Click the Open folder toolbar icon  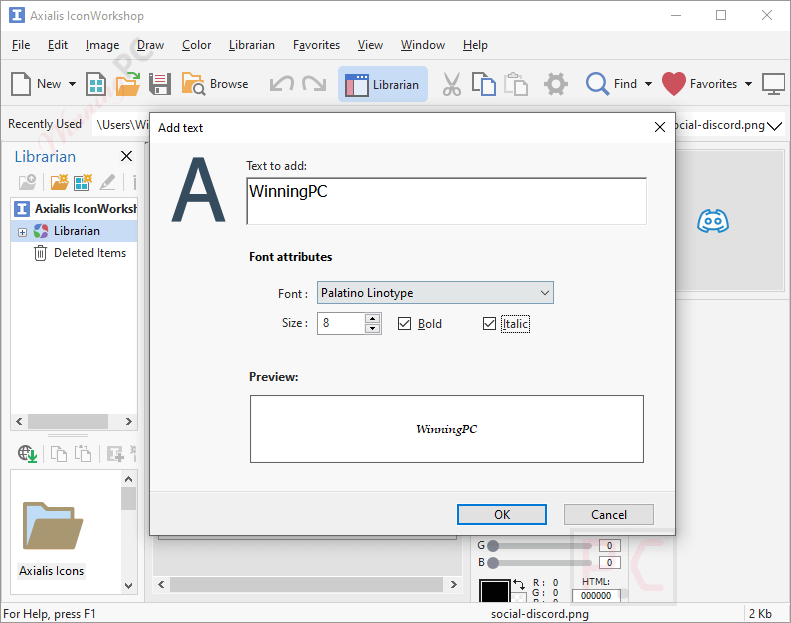[x=128, y=84]
